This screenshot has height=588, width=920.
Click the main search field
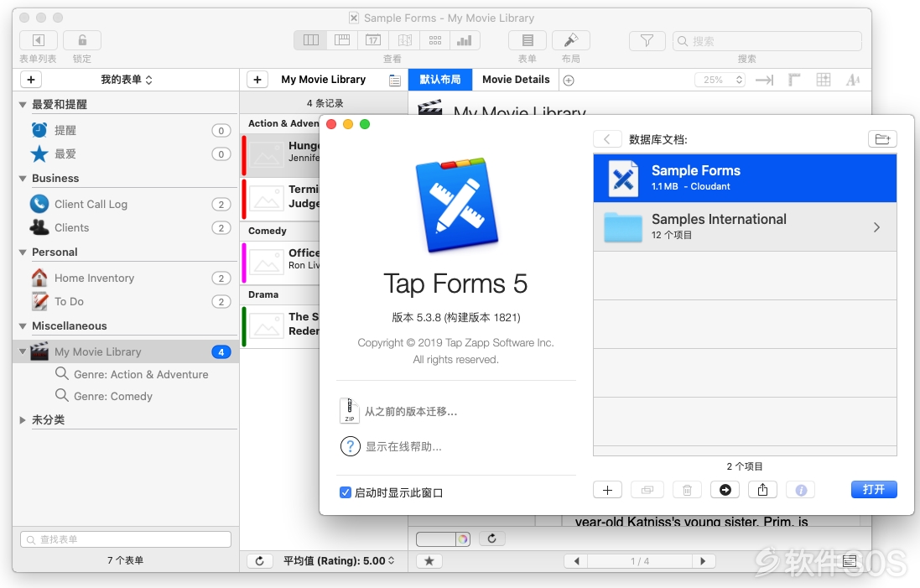click(767, 41)
